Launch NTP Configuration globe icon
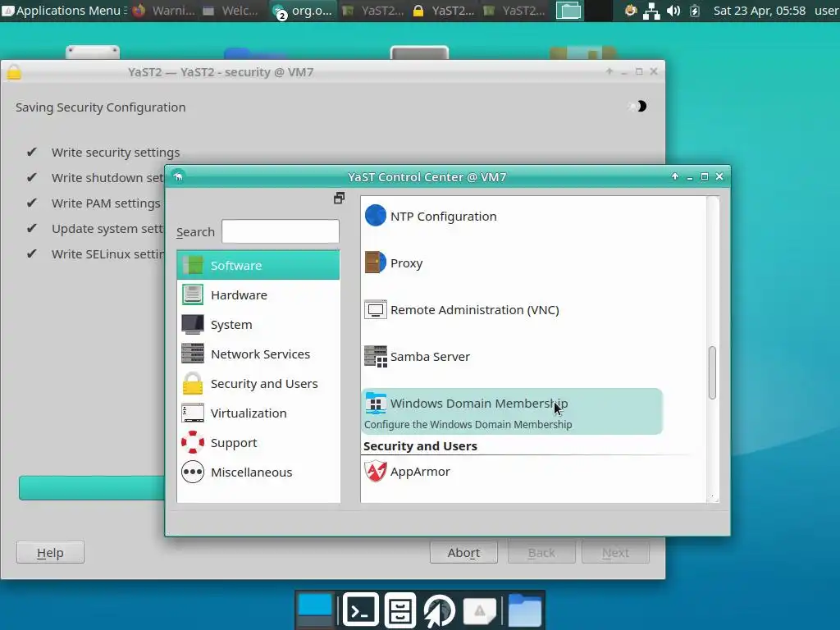840x630 pixels. (x=375, y=216)
